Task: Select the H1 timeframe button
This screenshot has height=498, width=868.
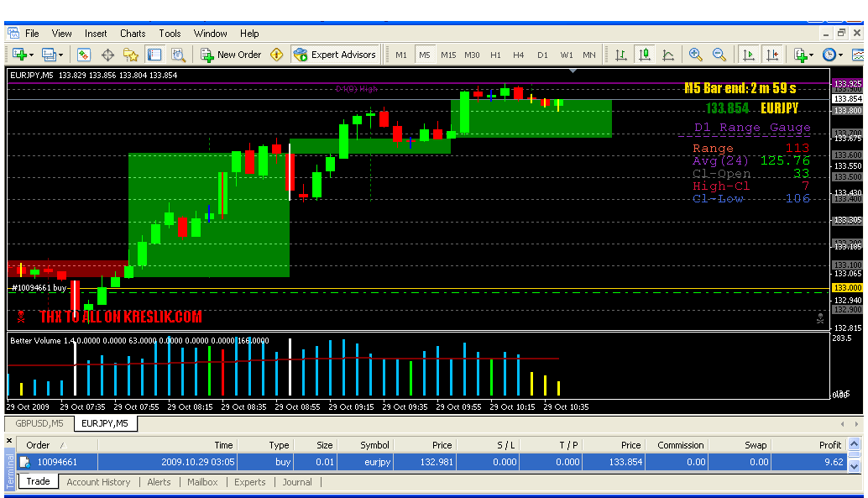Action: pyautogui.click(x=495, y=55)
